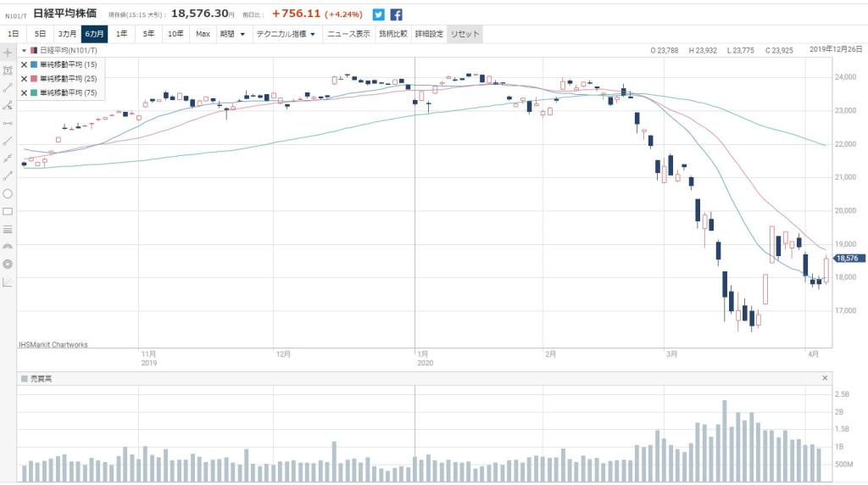Select the Fibonacci arc tool
This screenshot has width=868, height=485.
click(8, 246)
